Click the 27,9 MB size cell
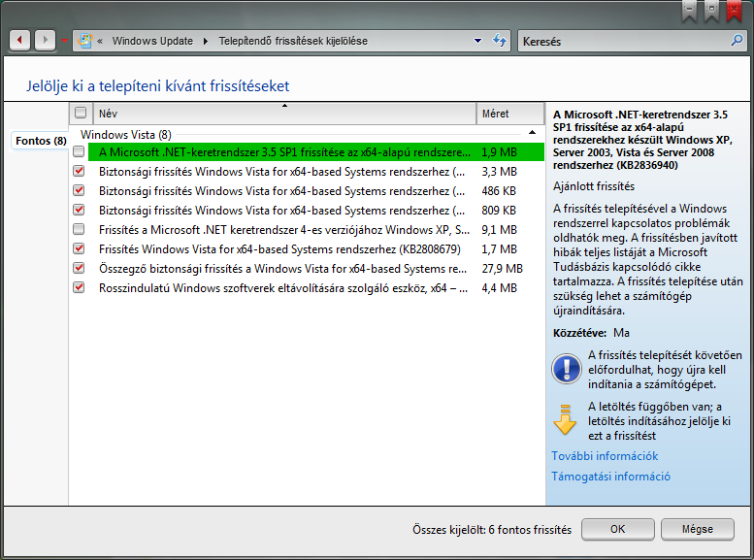Screen dimensions: 754x560 [502, 269]
